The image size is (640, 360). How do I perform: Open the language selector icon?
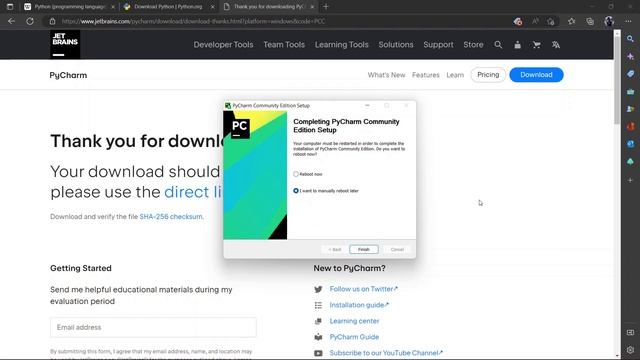tap(556, 44)
